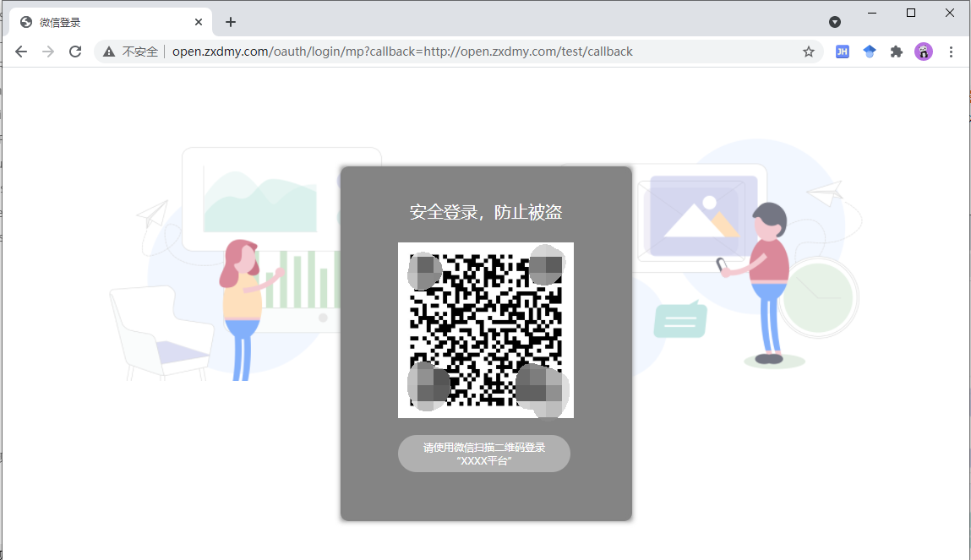
Task: Open the 不安全 site security warning
Action: (130, 52)
